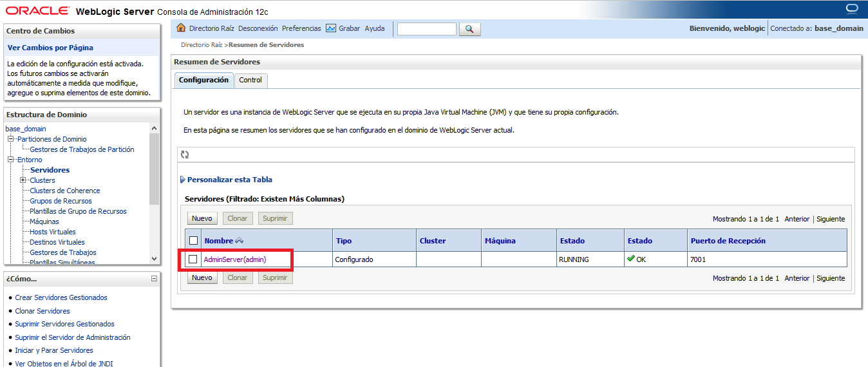
Task: Check the AdminServer(admin) row checkbox
Action: pos(193,259)
